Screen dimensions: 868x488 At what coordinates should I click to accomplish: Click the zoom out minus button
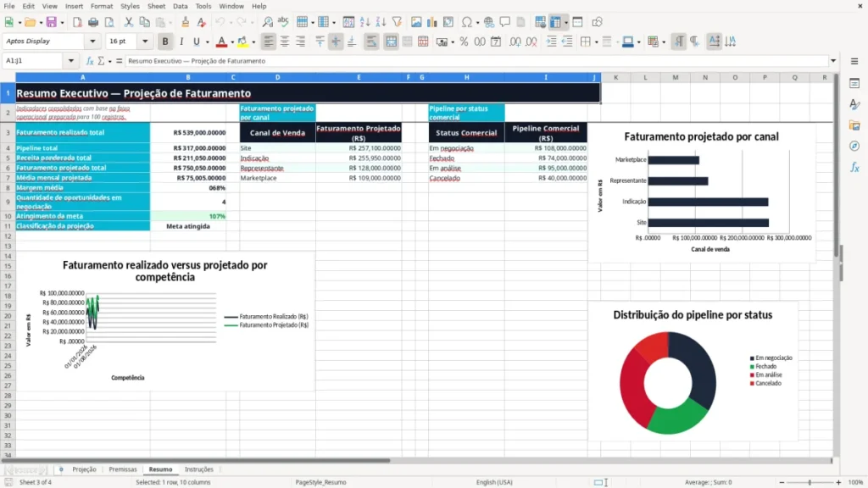(782, 482)
